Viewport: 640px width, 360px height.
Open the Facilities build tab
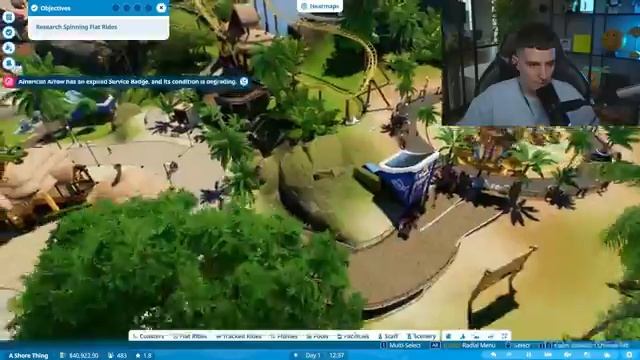tap(353, 336)
